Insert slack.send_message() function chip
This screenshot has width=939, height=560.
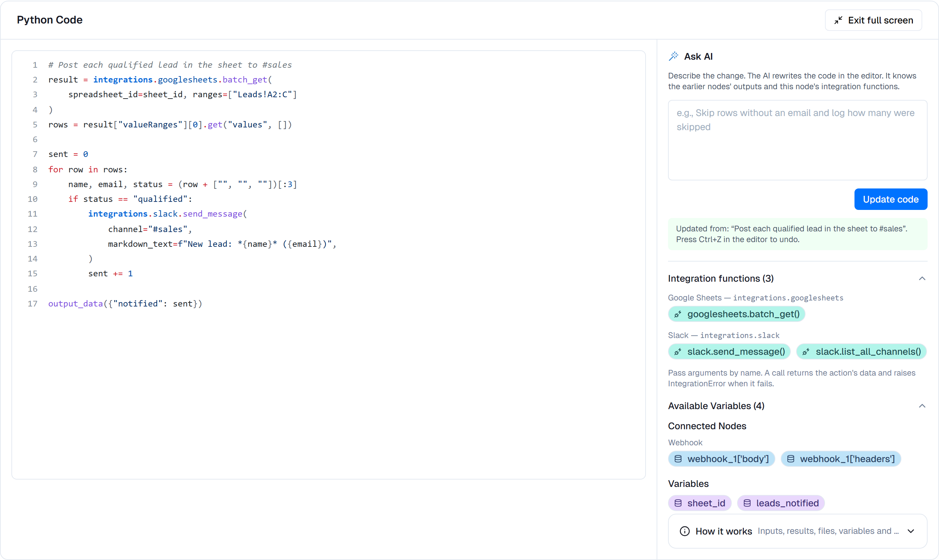pos(729,352)
